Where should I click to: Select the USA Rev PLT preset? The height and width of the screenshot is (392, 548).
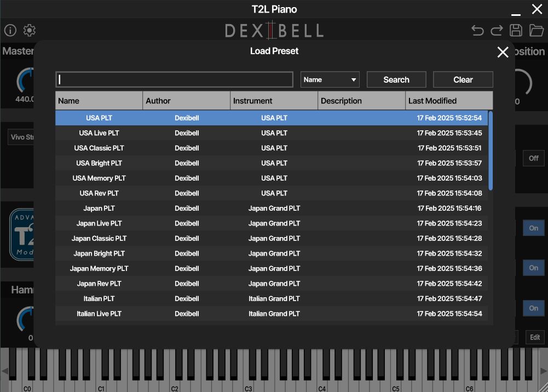[272, 193]
